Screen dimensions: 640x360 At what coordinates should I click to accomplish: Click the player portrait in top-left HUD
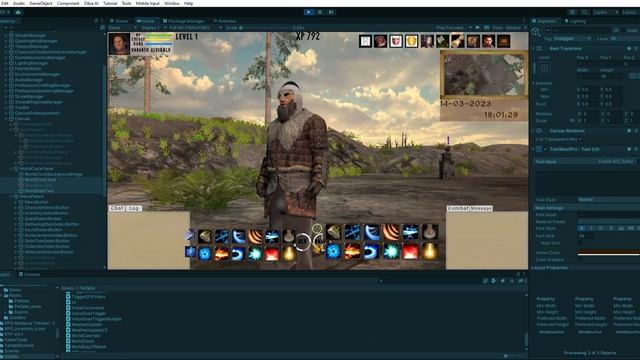point(119,44)
